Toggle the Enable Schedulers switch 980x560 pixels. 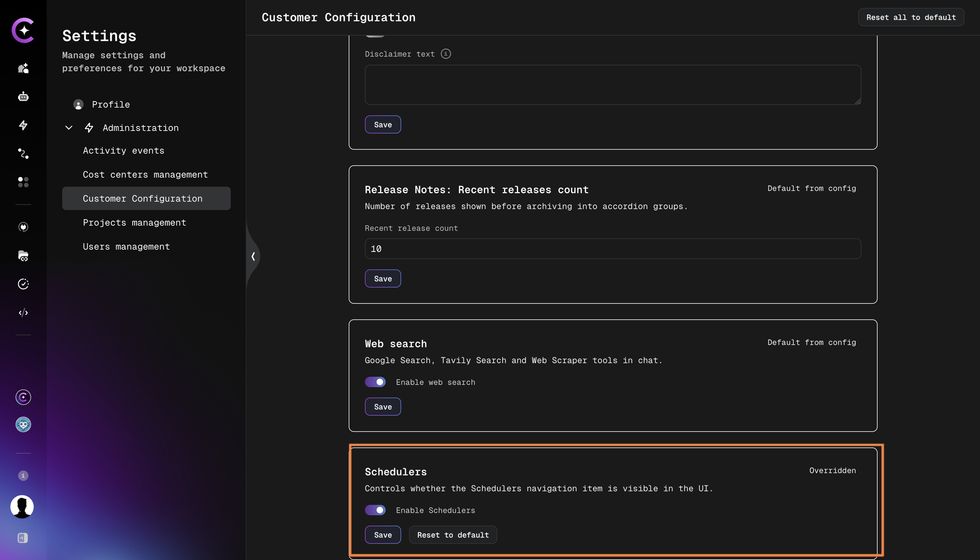tap(375, 510)
